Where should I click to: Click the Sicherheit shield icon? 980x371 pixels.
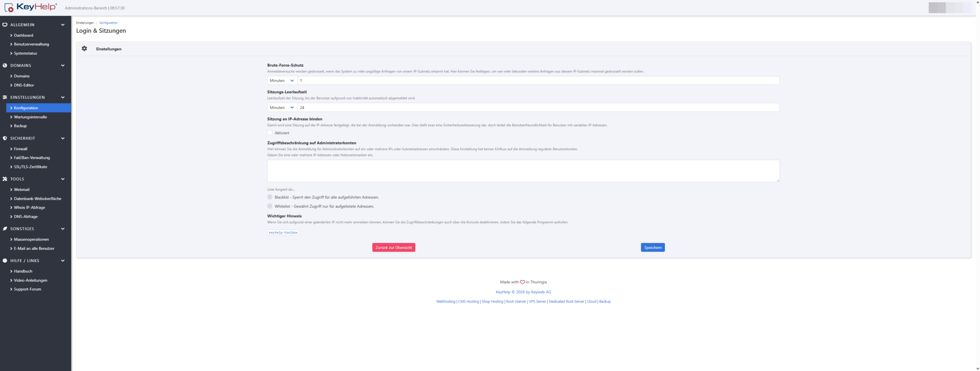pos(5,138)
